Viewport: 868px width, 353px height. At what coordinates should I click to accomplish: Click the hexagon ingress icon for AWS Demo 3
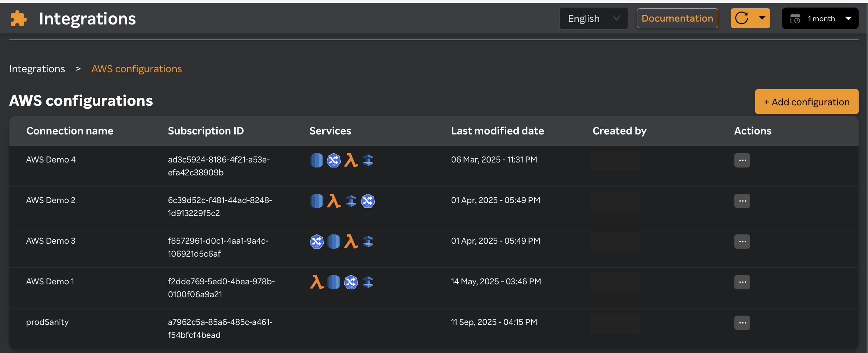pos(317,242)
